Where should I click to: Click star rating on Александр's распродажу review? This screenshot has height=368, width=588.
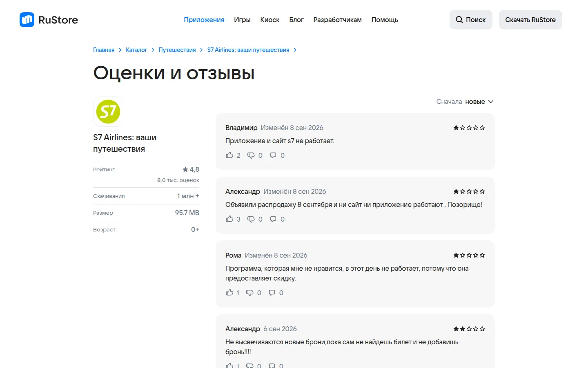[469, 191]
